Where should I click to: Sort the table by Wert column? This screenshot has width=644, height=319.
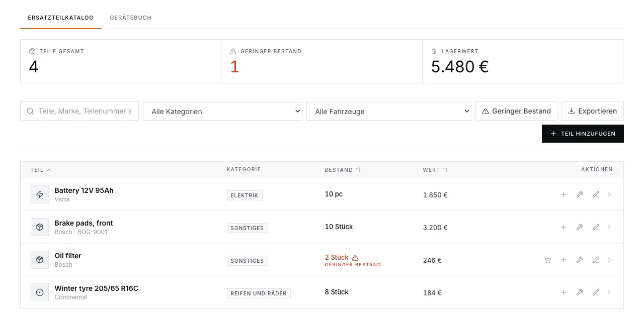435,170
